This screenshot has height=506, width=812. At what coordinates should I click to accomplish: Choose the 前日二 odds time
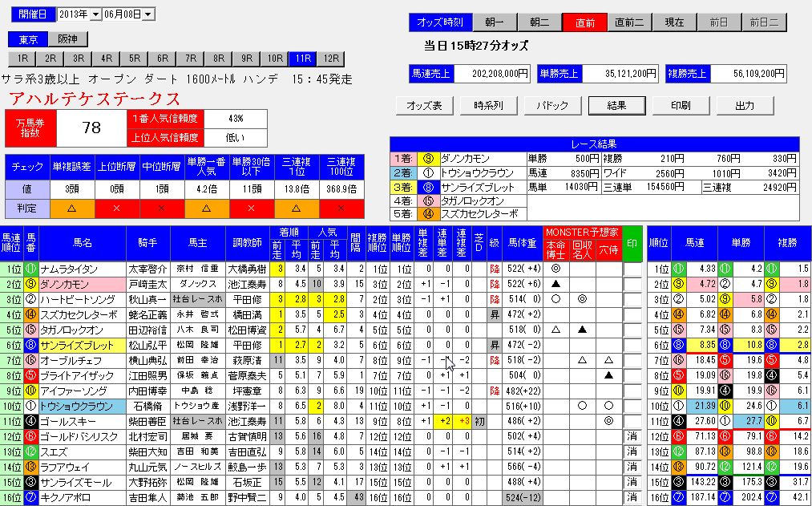pos(764,22)
